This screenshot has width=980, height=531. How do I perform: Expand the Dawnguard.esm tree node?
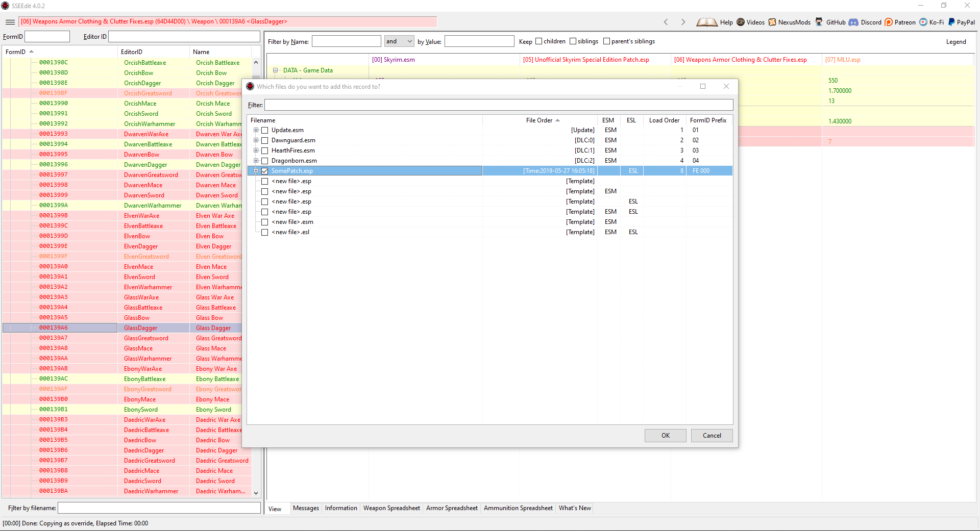point(256,140)
